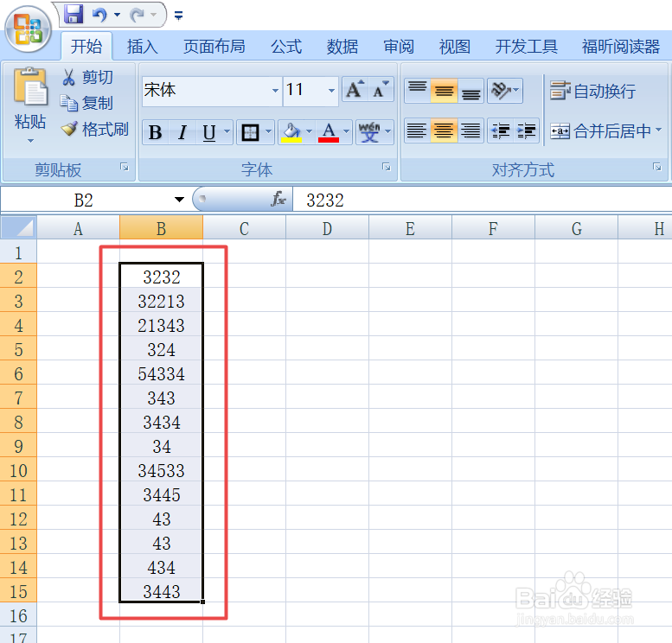Switch to the 公式 tab

tap(286, 47)
